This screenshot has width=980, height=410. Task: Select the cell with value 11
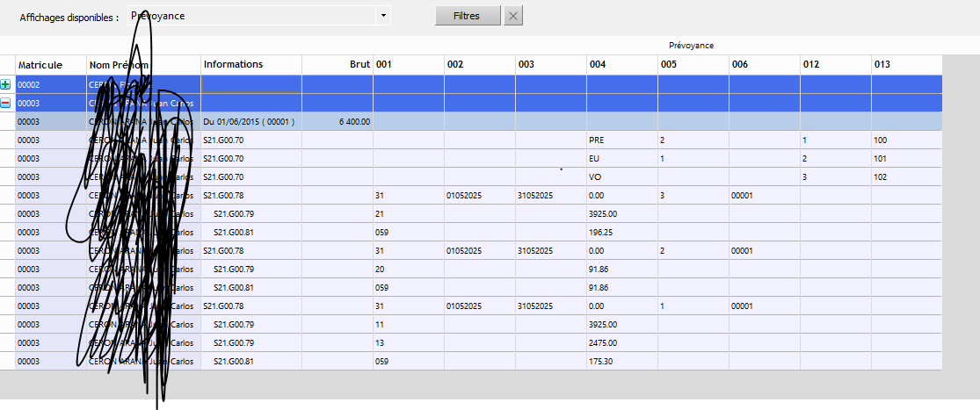coord(409,325)
